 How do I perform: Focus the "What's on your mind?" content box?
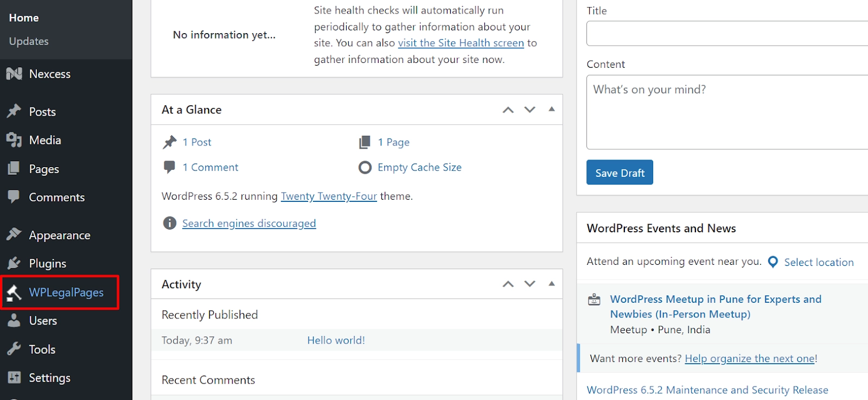[727, 112]
